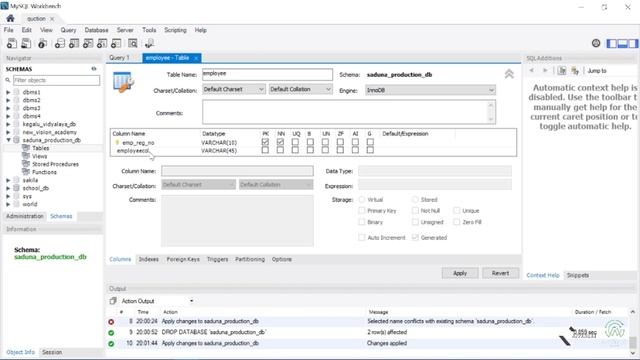This screenshot has height=360, width=640.
Task: Toggle G checkbox for employeecol row
Action: click(370, 150)
